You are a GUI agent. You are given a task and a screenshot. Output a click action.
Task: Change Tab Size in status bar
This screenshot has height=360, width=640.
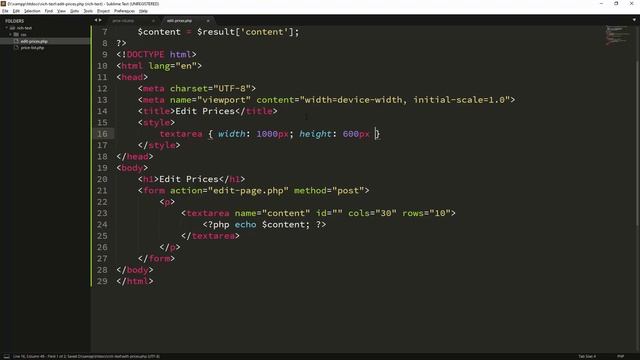pyautogui.click(x=587, y=356)
